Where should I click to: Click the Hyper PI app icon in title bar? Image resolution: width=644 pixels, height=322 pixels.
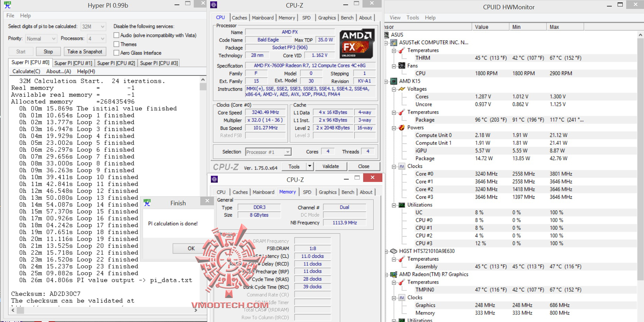pyautogui.click(x=8, y=5)
